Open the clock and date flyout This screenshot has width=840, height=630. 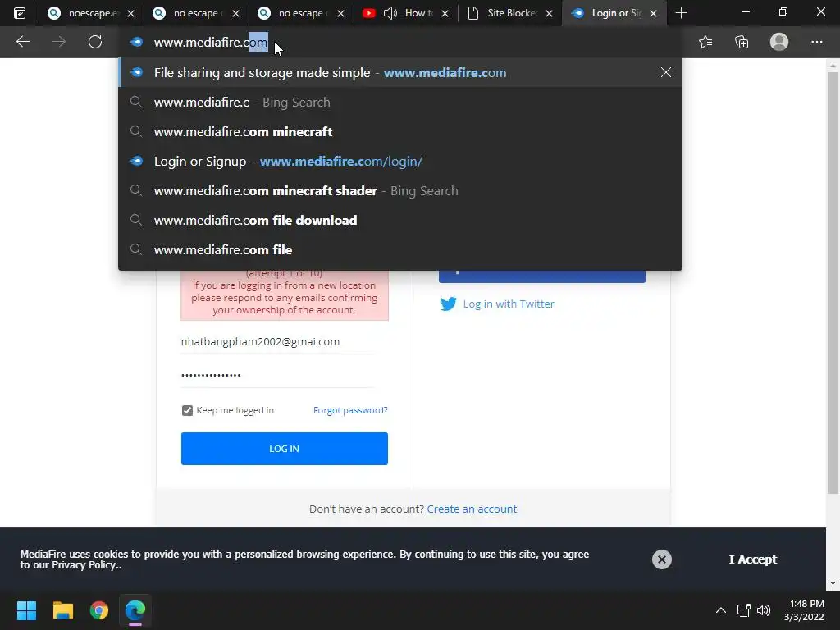[x=804, y=610]
